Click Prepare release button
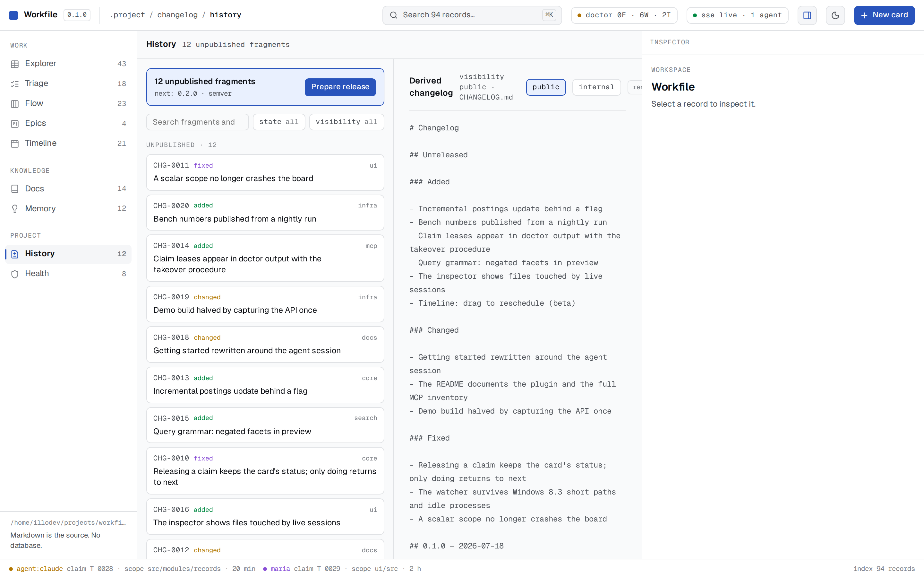 (x=340, y=87)
